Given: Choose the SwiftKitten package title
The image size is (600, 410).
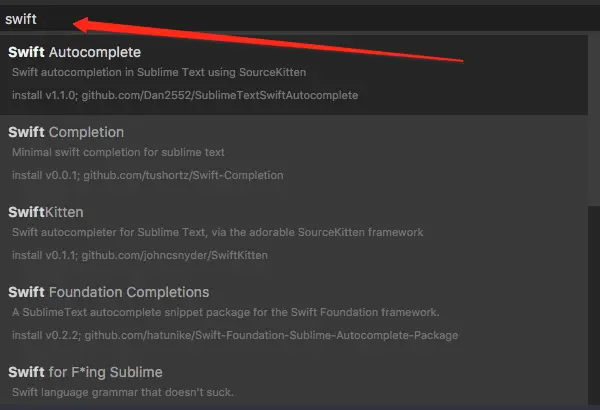Looking at the screenshot, I should [x=46, y=212].
